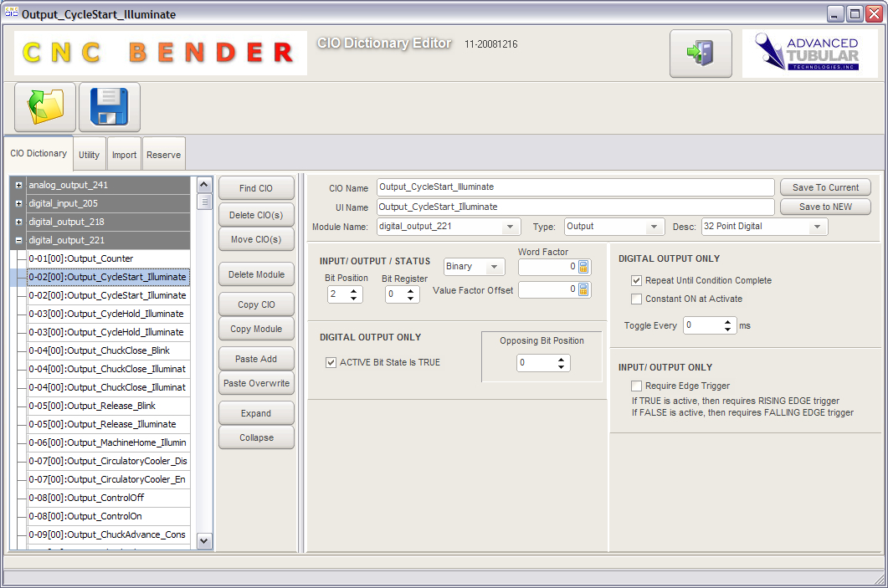
Task: Open the Value Factor Offset calculator icon
Action: [x=583, y=289]
